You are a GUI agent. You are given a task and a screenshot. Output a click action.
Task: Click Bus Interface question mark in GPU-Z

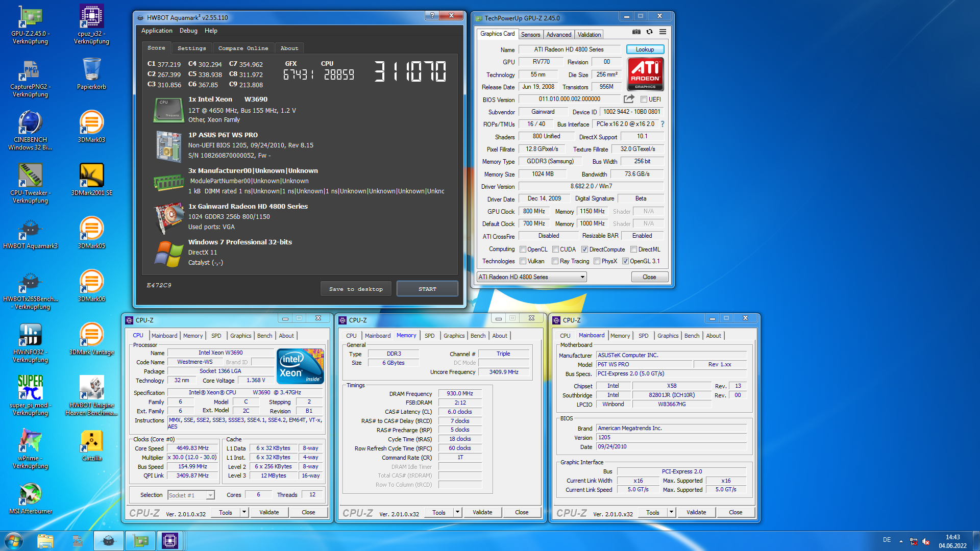click(x=663, y=124)
